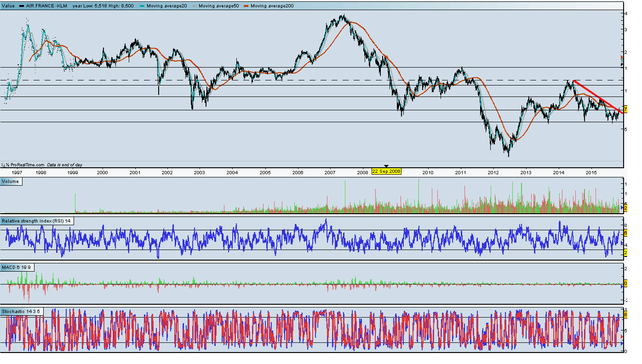
Task: Click the yellow price tag on the price axis
Action: pos(625,109)
